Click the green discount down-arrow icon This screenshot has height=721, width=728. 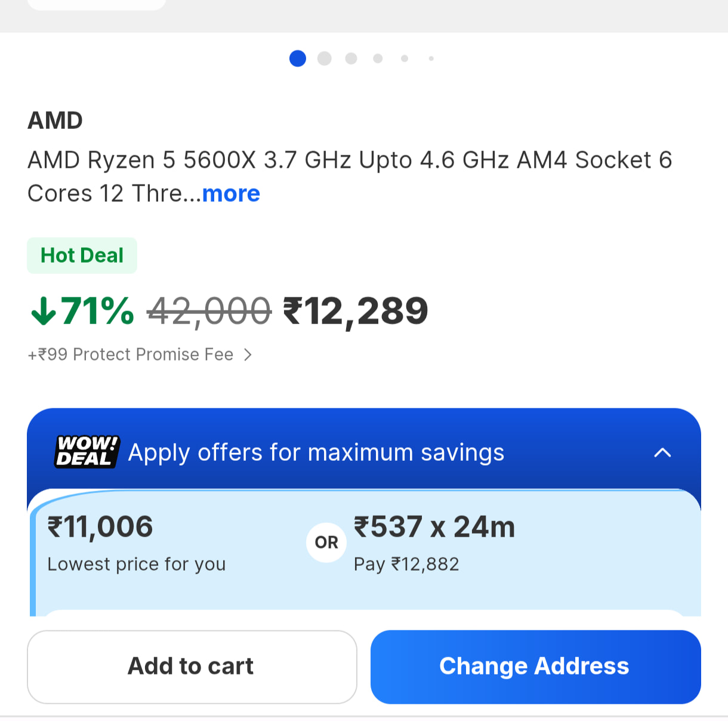44,311
